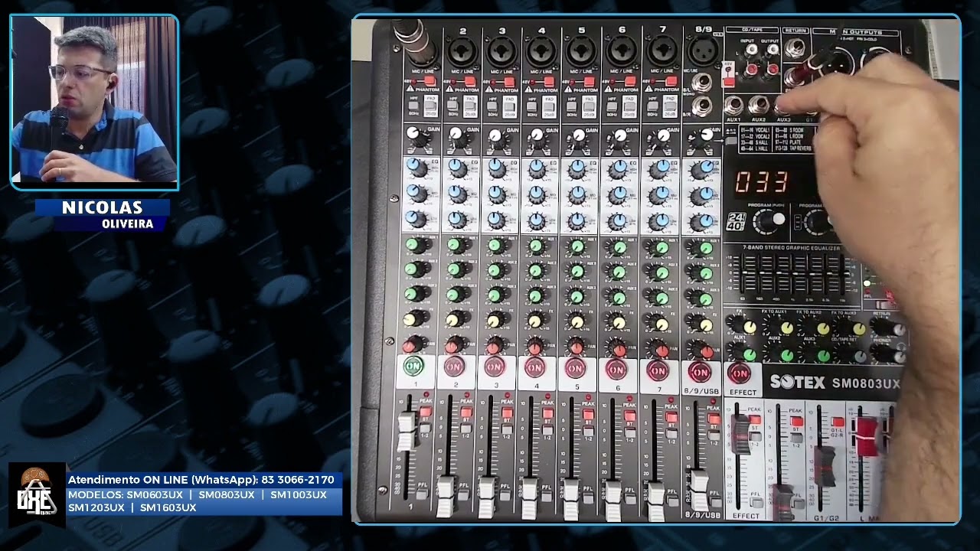Click channel 2 MIC/LINE combo input jack

point(462,53)
